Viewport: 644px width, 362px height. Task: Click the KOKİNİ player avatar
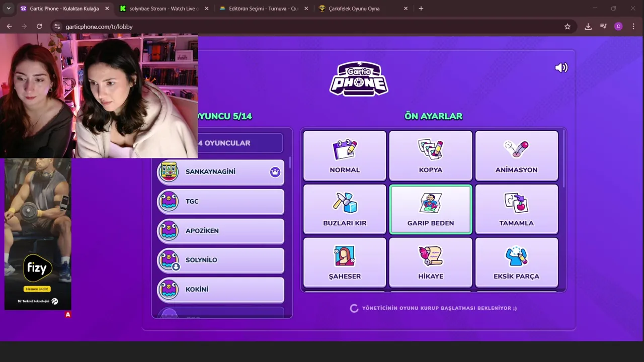click(x=169, y=289)
